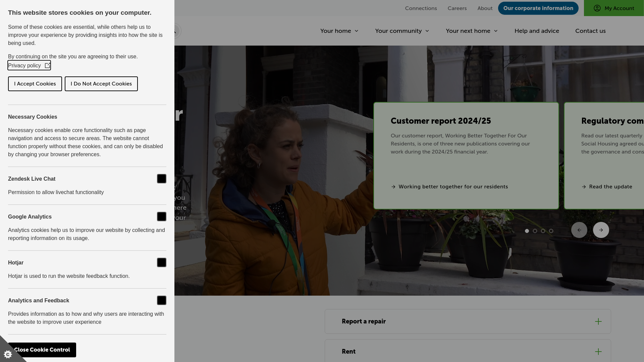Go to About in top bar
Image resolution: width=644 pixels, height=362 pixels.
tap(485, 8)
